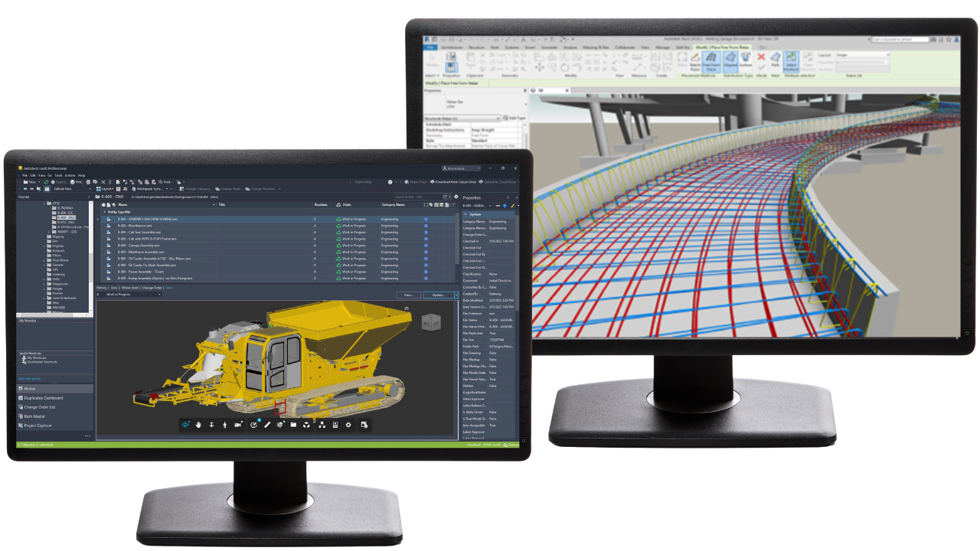Click the ViewCube in the Vault viewer
Screen dimensions: 980x551
(x=433, y=322)
